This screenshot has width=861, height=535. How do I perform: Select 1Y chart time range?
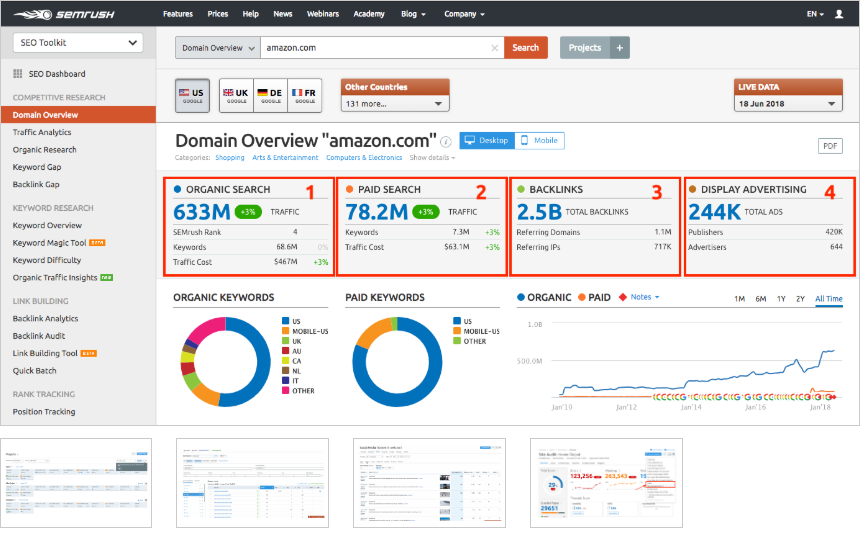click(781, 299)
